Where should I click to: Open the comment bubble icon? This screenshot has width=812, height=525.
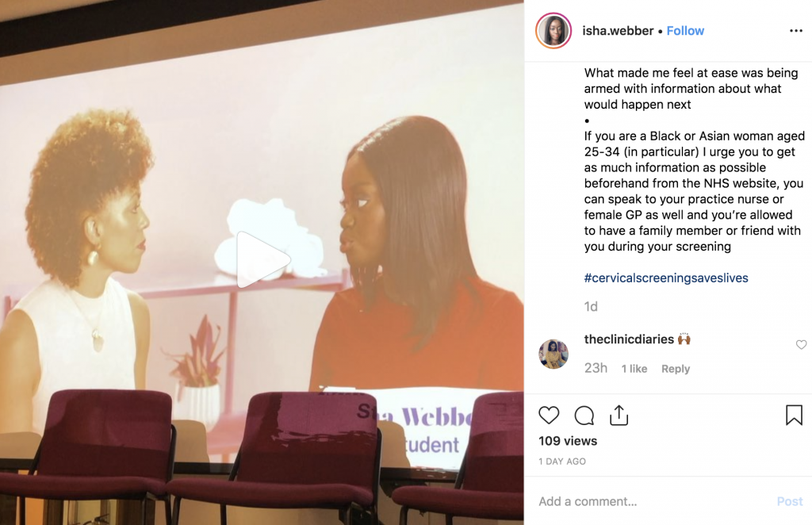tap(584, 416)
